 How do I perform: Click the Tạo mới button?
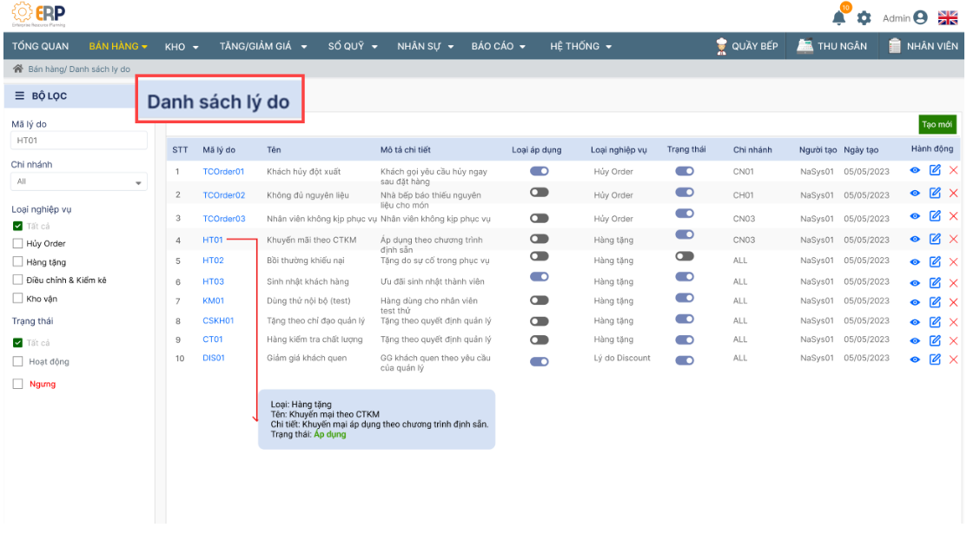click(x=937, y=125)
